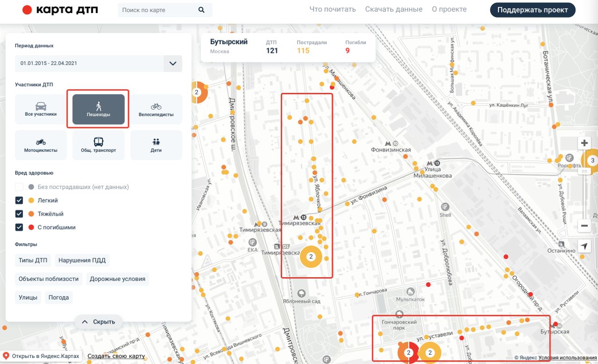
Task: Click the EKA parking marker
Action: click(253, 242)
